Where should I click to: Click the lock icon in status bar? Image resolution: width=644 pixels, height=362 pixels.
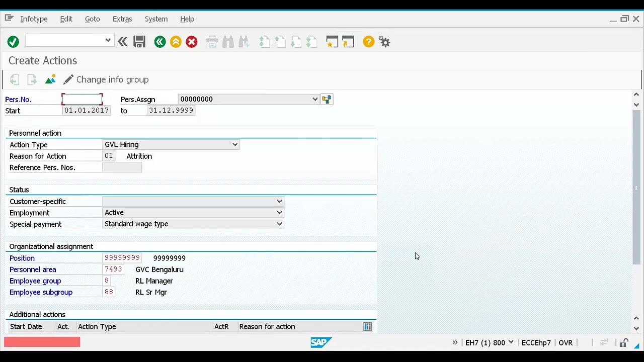(x=624, y=343)
